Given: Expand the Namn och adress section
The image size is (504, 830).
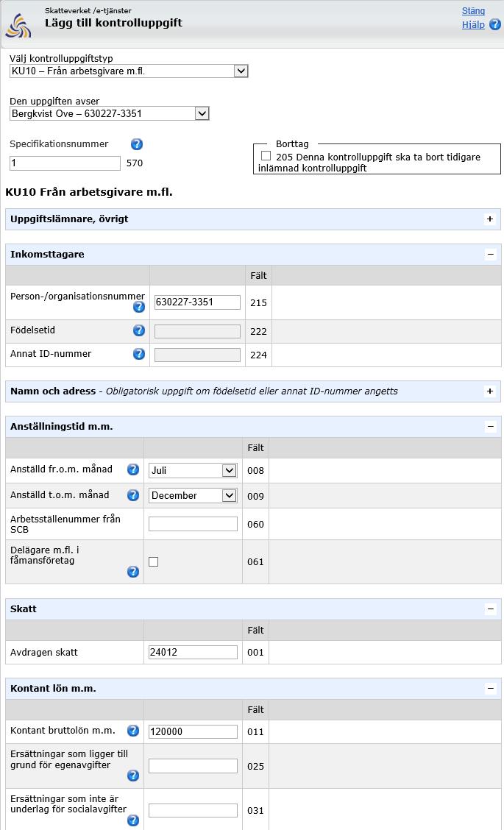Looking at the screenshot, I should [490, 391].
